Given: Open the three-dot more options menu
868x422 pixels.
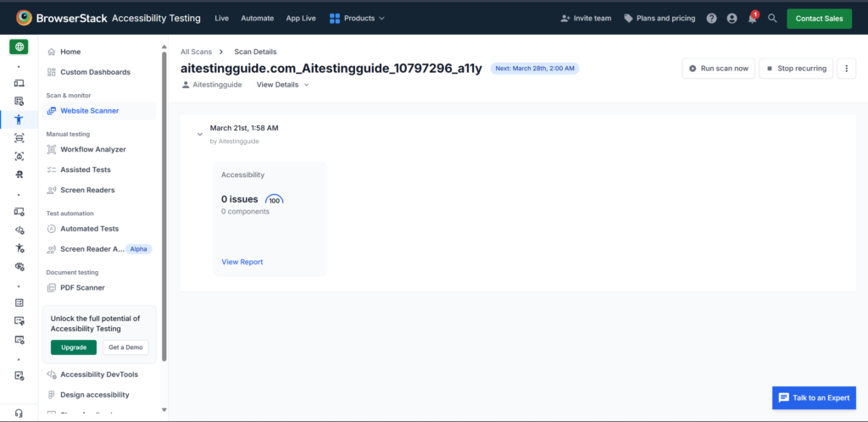Looking at the screenshot, I should [x=847, y=69].
